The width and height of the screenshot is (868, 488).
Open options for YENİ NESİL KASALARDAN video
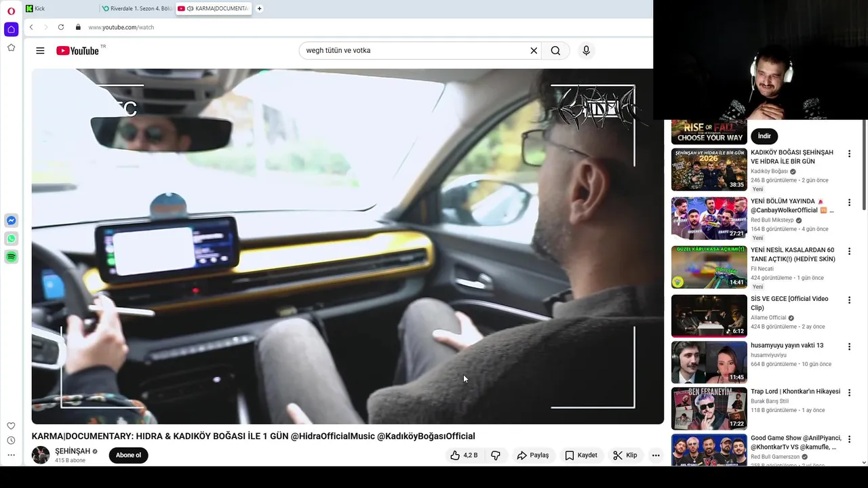tap(849, 251)
